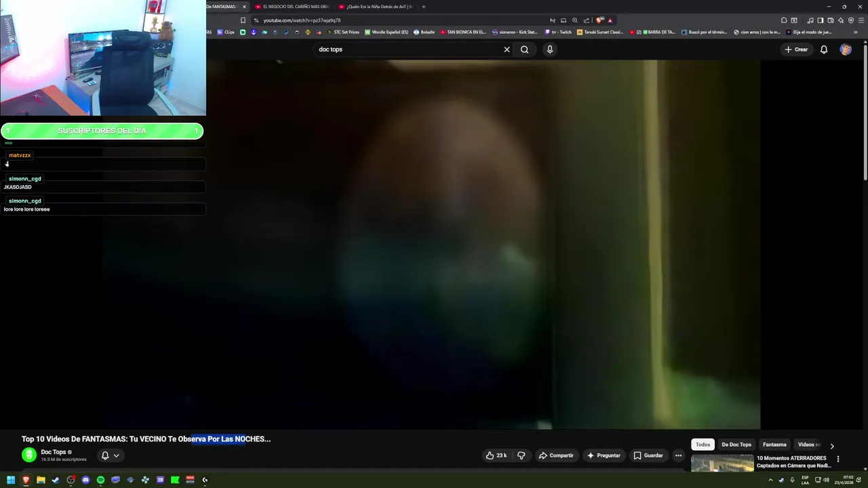The width and height of the screenshot is (868, 488).
Task: Bookmark this page with bookmark icon
Action: click(243, 20)
